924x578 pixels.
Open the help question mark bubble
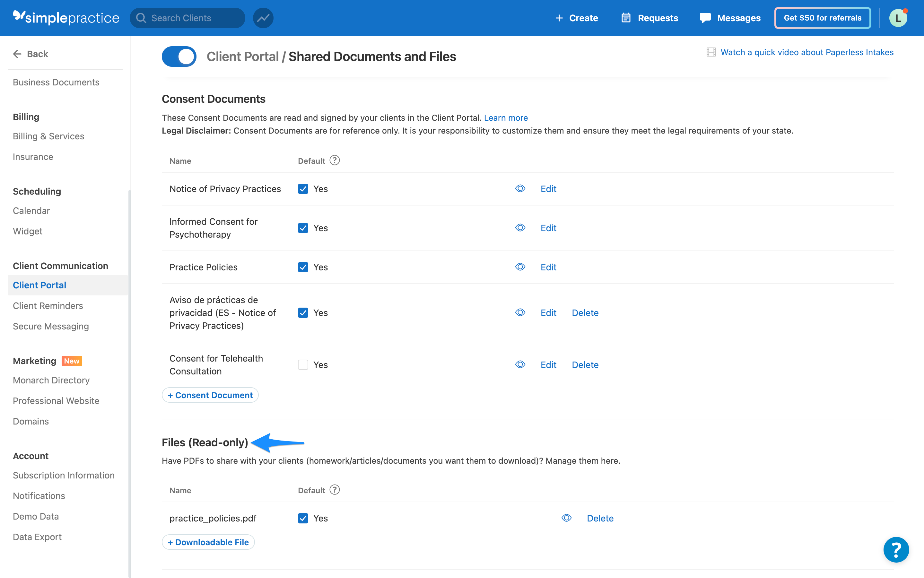coord(895,549)
